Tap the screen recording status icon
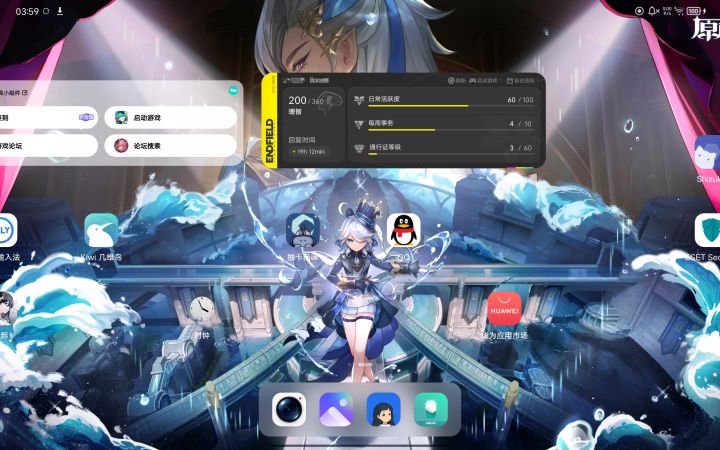Viewport: 720px width, 450px height. pos(639,11)
